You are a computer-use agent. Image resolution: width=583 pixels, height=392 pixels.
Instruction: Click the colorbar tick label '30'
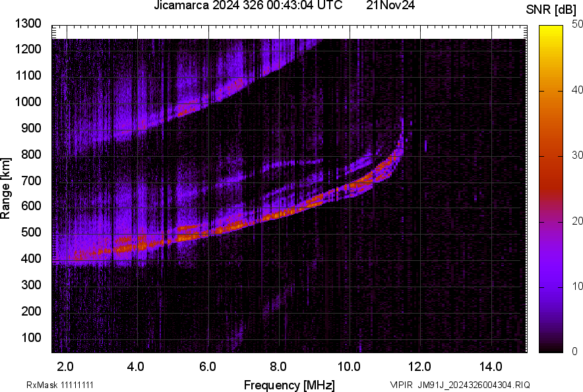(577, 155)
